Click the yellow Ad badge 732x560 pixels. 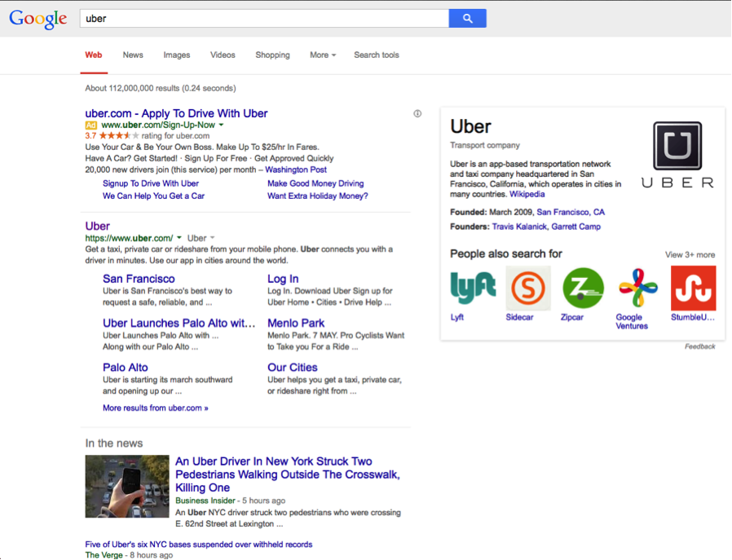click(90, 125)
